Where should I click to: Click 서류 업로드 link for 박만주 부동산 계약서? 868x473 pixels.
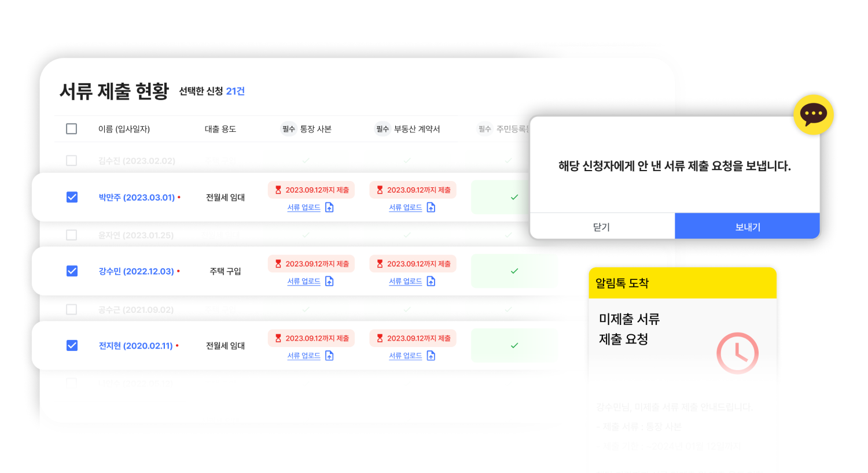point(406,208)
